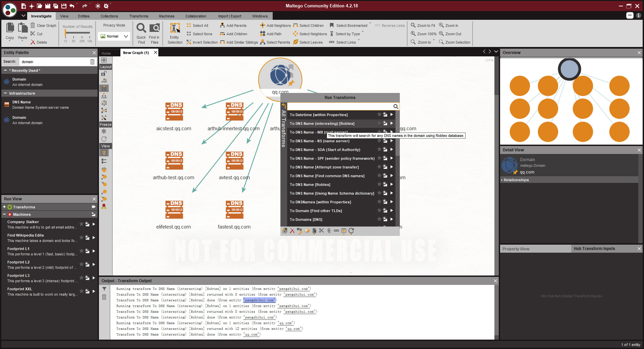Open Find in Files tool

[155, 33]
